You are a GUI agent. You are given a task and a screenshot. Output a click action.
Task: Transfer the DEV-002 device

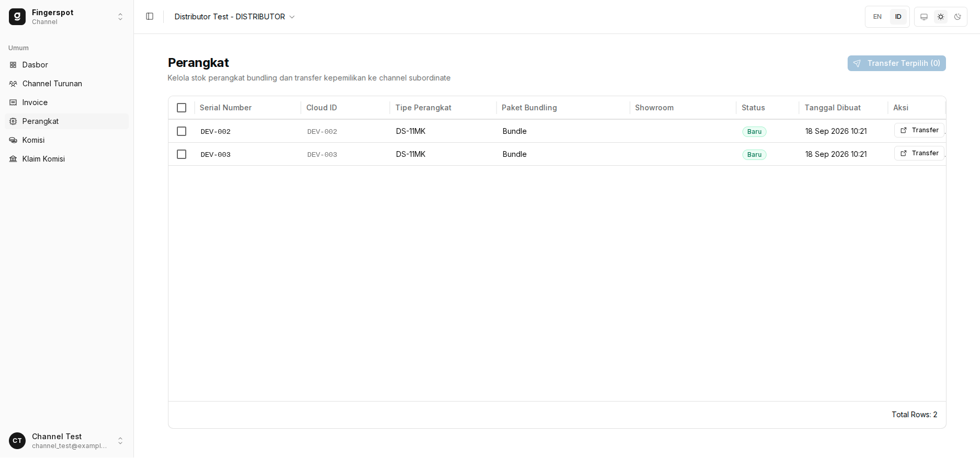(919, 130)
